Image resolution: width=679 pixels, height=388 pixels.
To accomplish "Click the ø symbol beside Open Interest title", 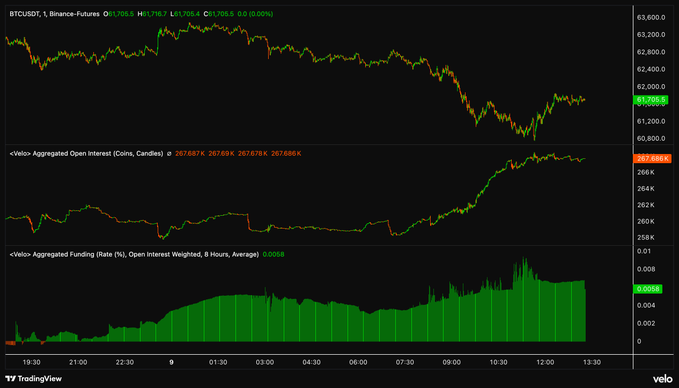I will pos(169,153).
